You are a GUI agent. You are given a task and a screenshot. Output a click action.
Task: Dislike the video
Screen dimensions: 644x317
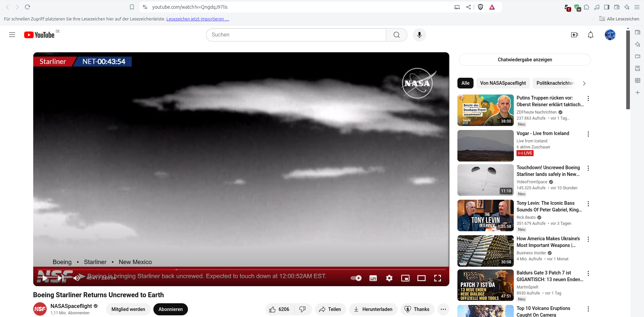tap(303, 309)
